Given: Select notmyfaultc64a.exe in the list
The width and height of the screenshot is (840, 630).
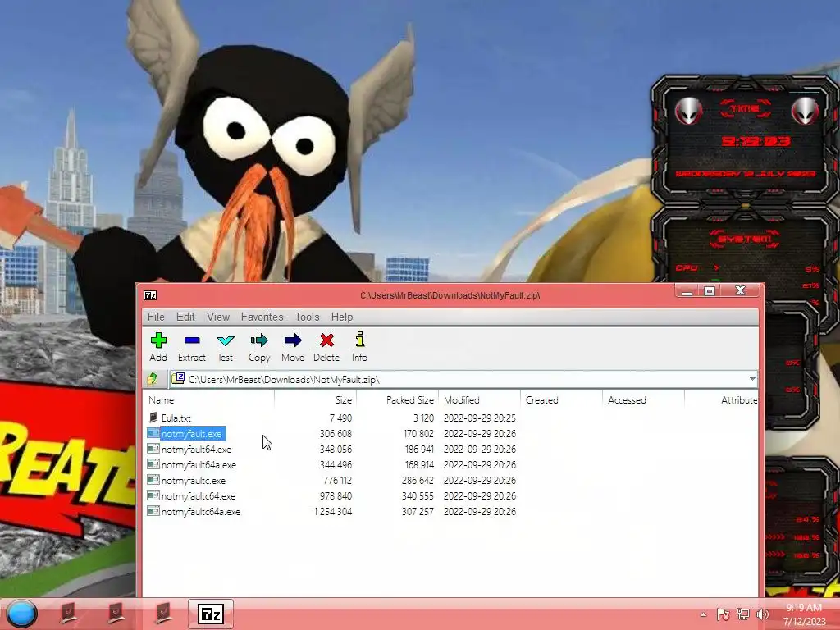Looking at the screenshot, I should (201, 512).
